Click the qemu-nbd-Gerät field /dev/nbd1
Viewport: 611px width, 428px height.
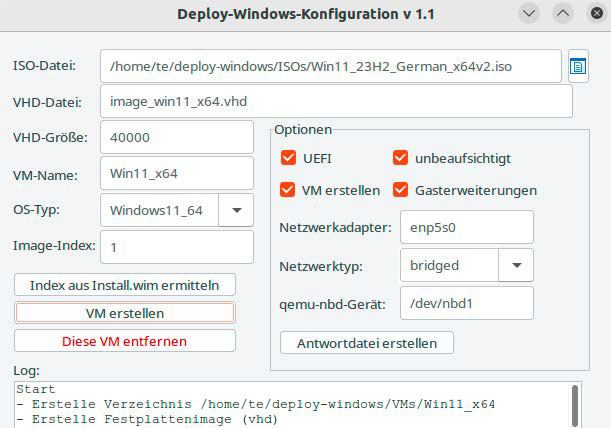467,303
